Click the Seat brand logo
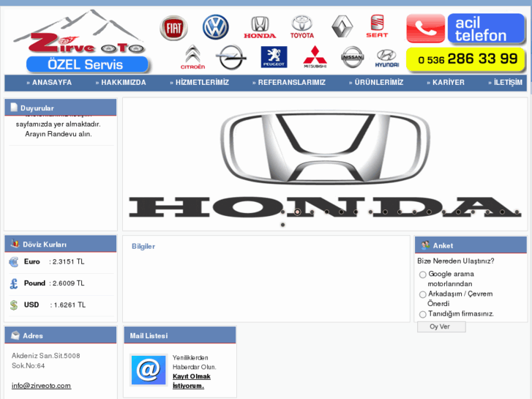Image resolution: width=532 pixels, height=399 pixels. [x=377, y=26]
